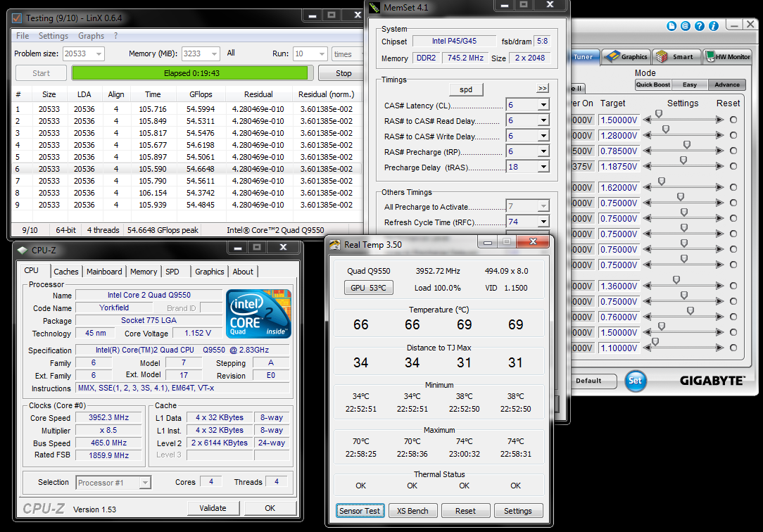
Task: Click the increase arrow for the 1.62000V target
Action: (x=719, y=187)
